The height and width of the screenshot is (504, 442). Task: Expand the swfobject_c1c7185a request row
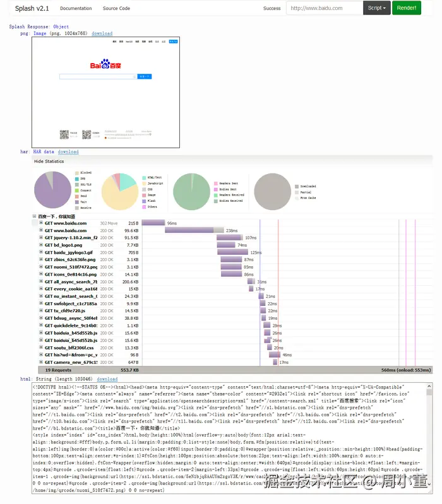(41, 303)
